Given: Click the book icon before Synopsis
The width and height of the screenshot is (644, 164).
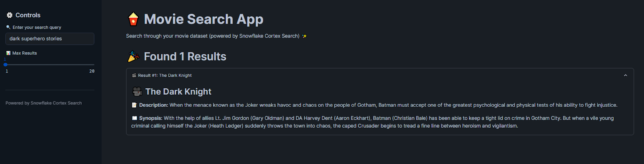Looking at the screenshot, I should 134,118.
